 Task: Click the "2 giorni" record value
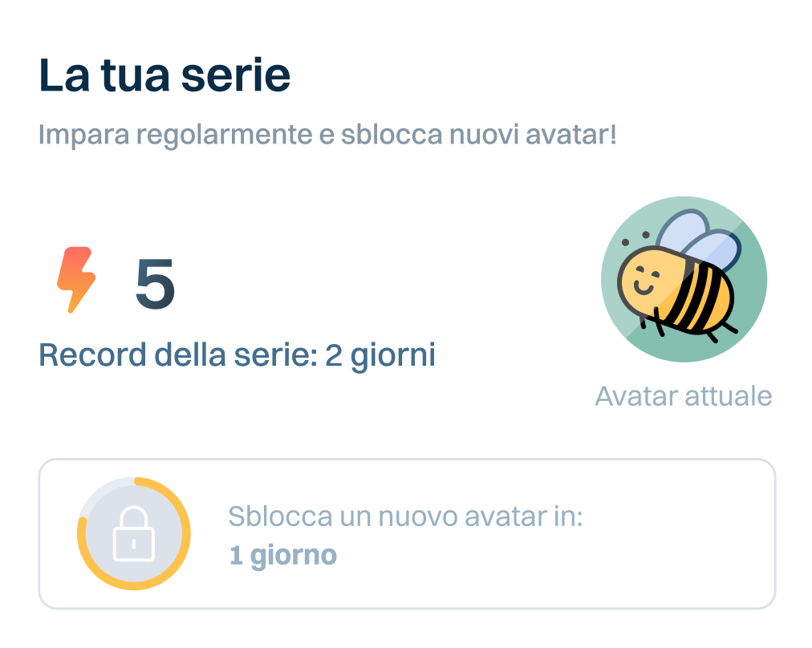pos(380,354)
